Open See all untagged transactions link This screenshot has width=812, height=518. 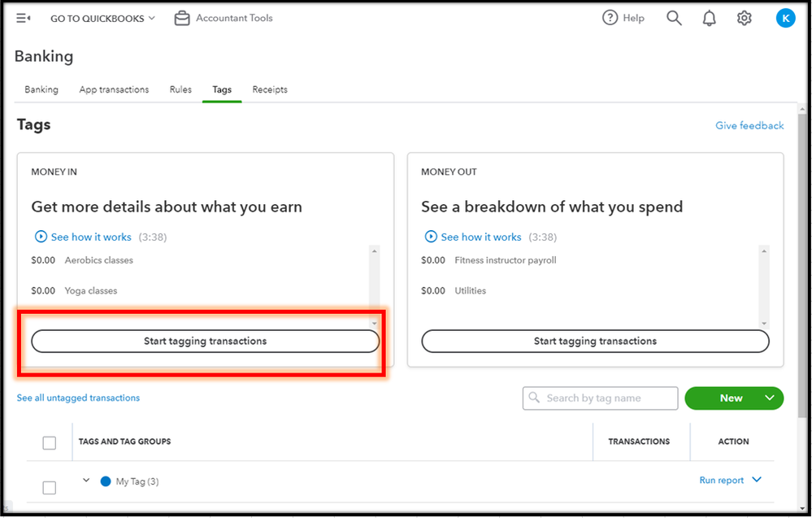coord(78,398)
